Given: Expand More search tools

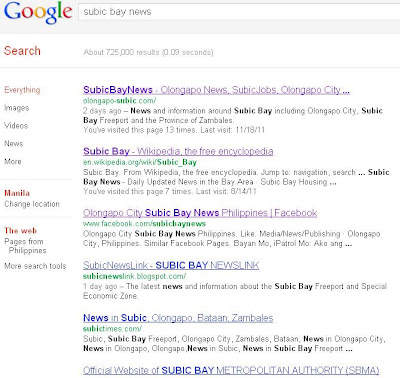Looking at the screenshot, I should [35, 266].
